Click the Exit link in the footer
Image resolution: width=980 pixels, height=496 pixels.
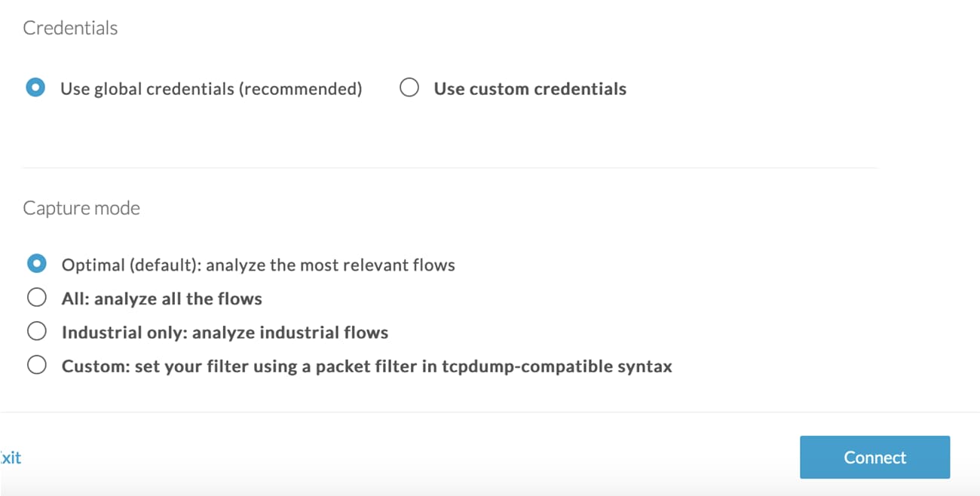point(11,458)
